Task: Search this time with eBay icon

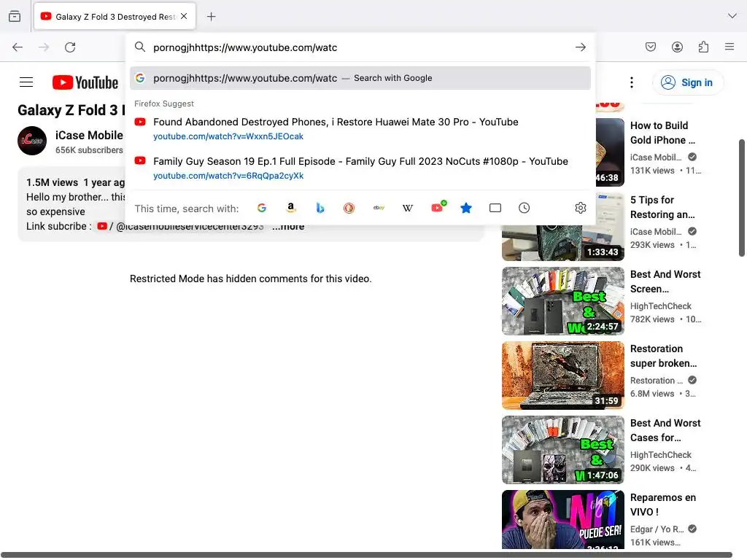Action: pyautogui.click(x=379, y=208)
